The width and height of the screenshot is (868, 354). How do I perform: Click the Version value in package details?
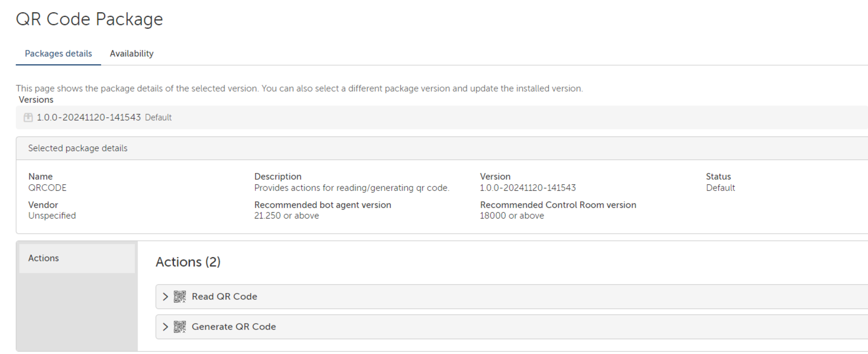coord(528,188)
